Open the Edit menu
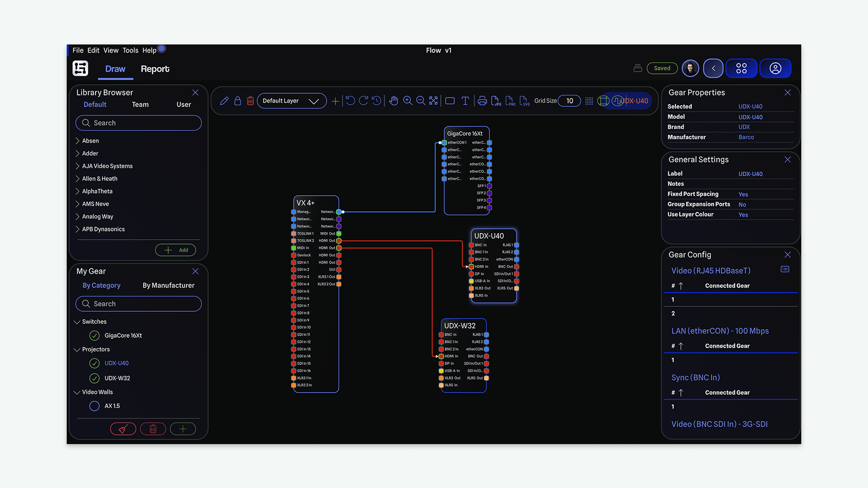This screenshot has height=488, width=868. [x=93, y=50]
